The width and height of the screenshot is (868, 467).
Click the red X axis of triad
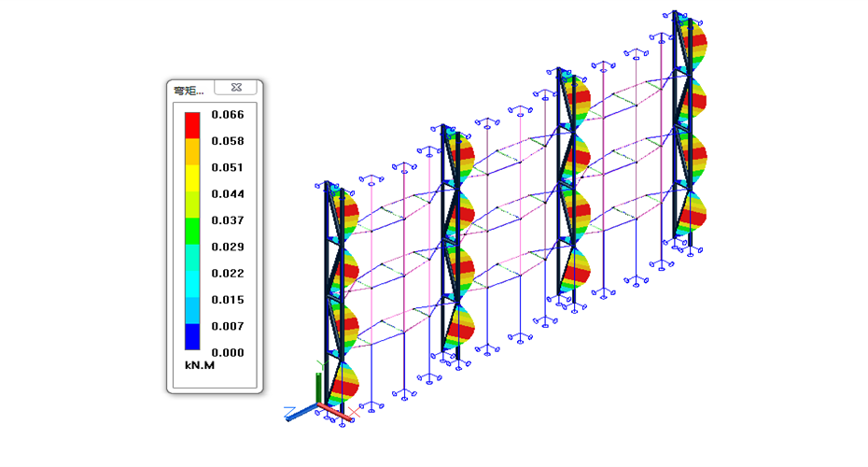[x=335, y=413]
